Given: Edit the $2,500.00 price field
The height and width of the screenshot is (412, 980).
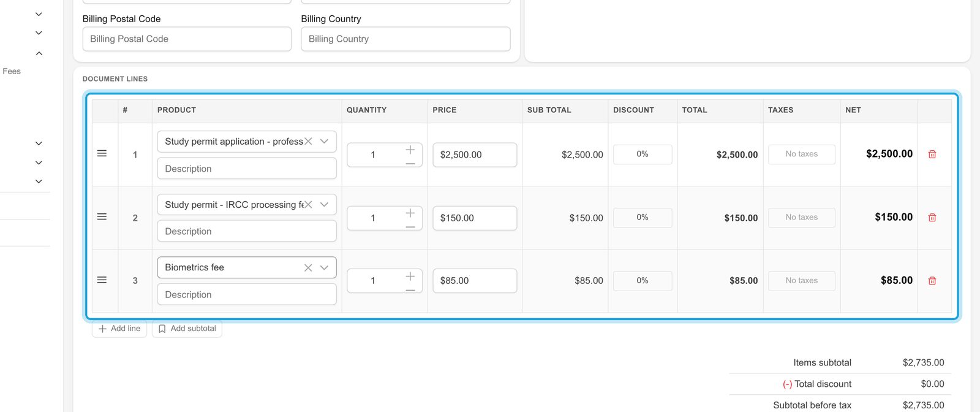Looking at the screenshot, I should coord(475,154).
